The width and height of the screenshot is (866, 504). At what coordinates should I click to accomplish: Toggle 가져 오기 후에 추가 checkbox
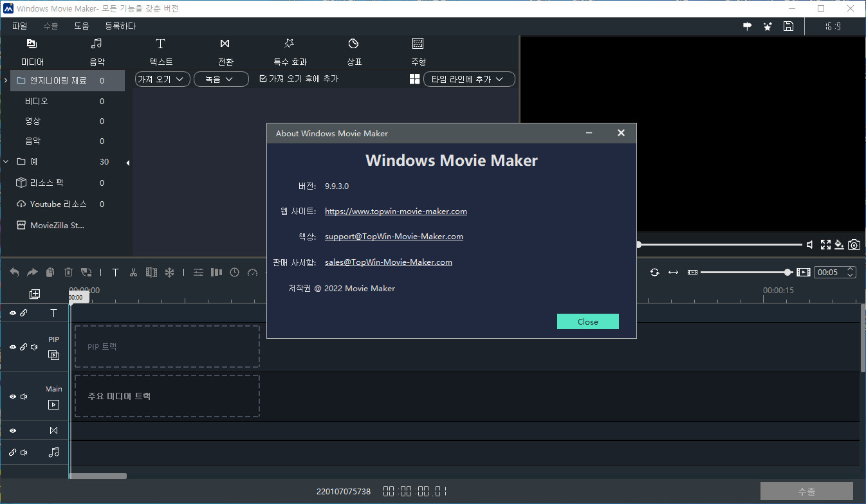pyautogui.click(x=263, y=78)
